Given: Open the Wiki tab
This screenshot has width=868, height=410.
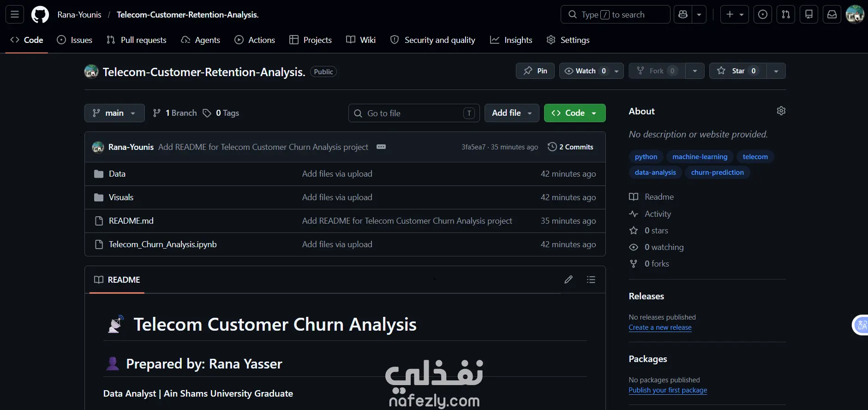Looking at the screenshot, I should (361, 40).
